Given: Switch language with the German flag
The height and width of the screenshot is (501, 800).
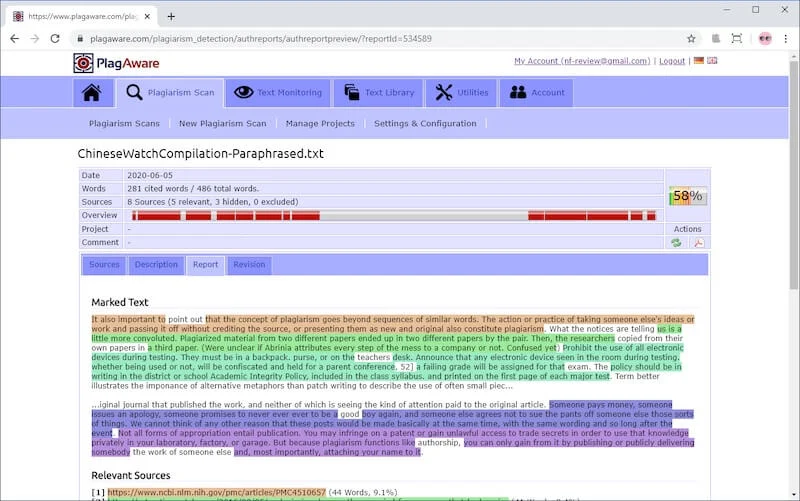Looking at the screenshot, I should point(698,61).
